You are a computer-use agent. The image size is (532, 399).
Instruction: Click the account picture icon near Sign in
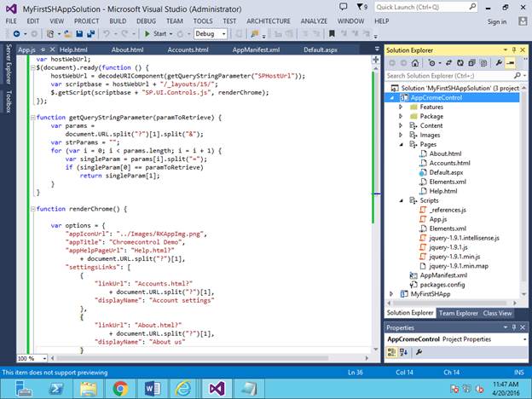(x=523, y=21)
